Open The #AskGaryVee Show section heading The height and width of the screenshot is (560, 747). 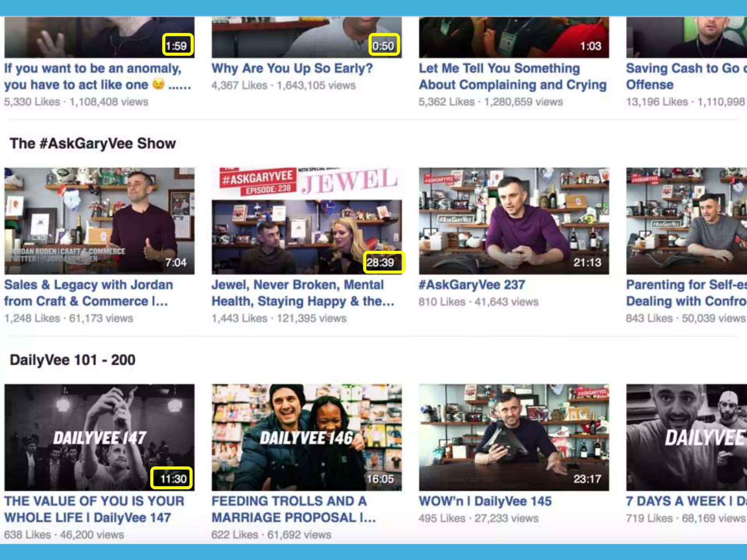pos(93,143)
